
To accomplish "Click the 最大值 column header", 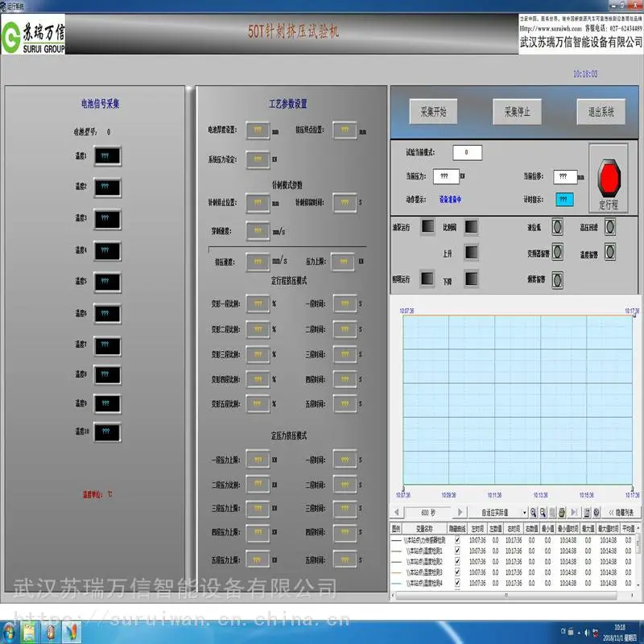I will 588,529.
